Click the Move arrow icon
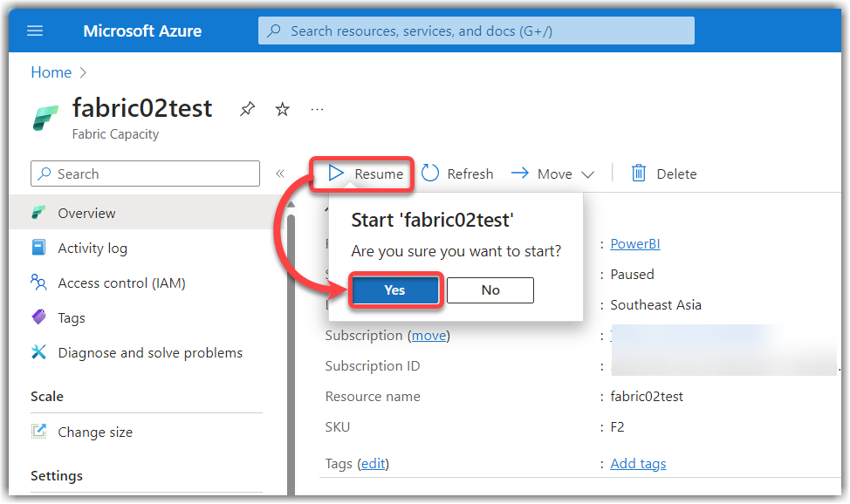 point(520,173)
